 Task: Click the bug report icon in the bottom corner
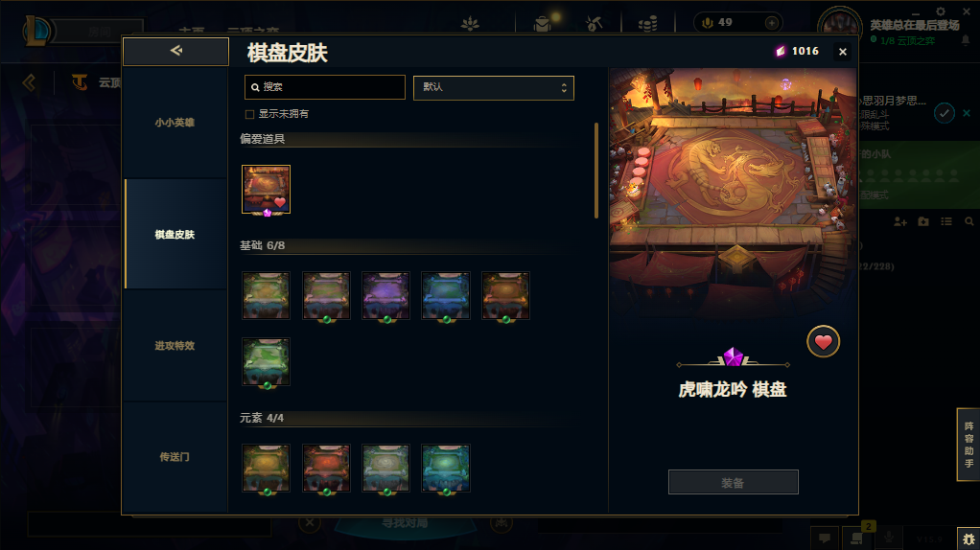968,539
